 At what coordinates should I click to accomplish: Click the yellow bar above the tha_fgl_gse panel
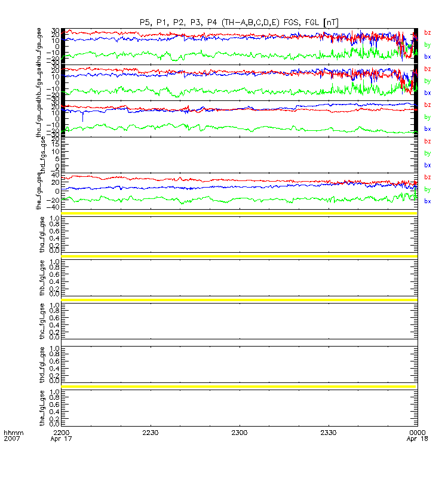(240, 213)
